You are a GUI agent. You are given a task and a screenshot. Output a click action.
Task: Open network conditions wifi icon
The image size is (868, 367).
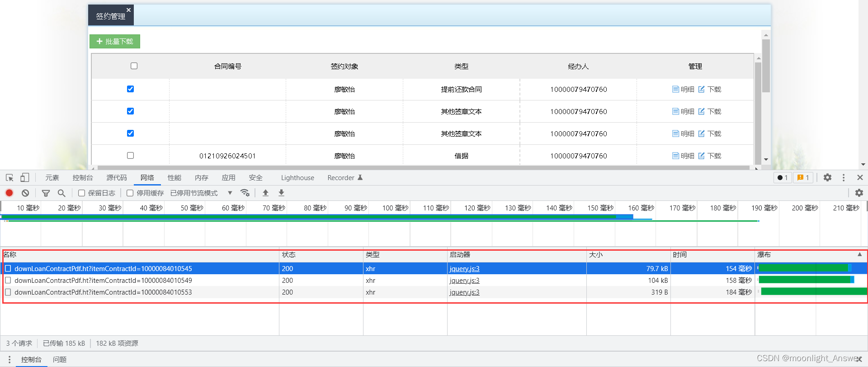(245, 193)
